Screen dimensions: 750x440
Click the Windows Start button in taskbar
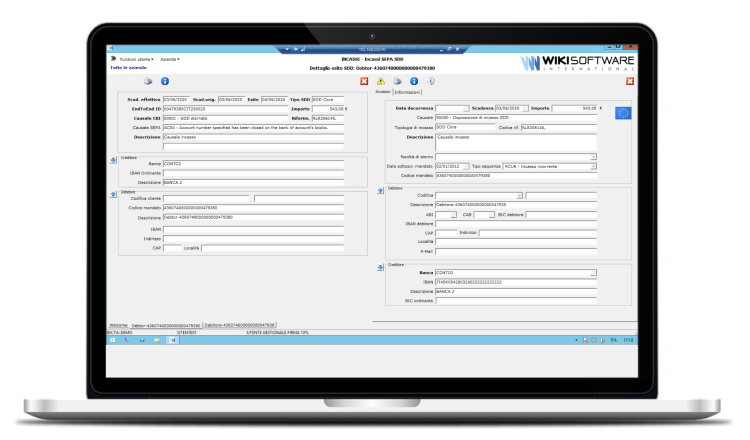113,340
